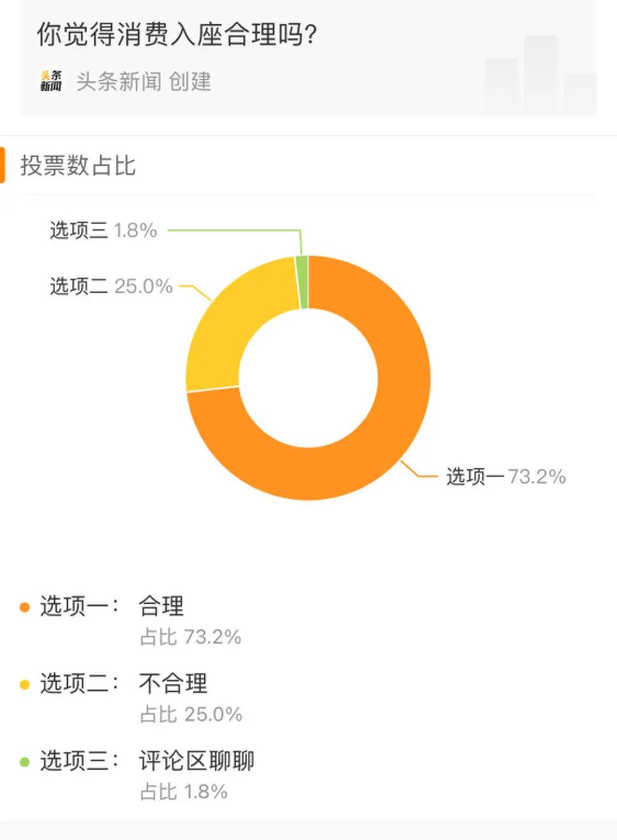The image size is (617, 840).
Task: Open the poll title 你觉得消费入座合理吗?
Action: click(177, 34)
